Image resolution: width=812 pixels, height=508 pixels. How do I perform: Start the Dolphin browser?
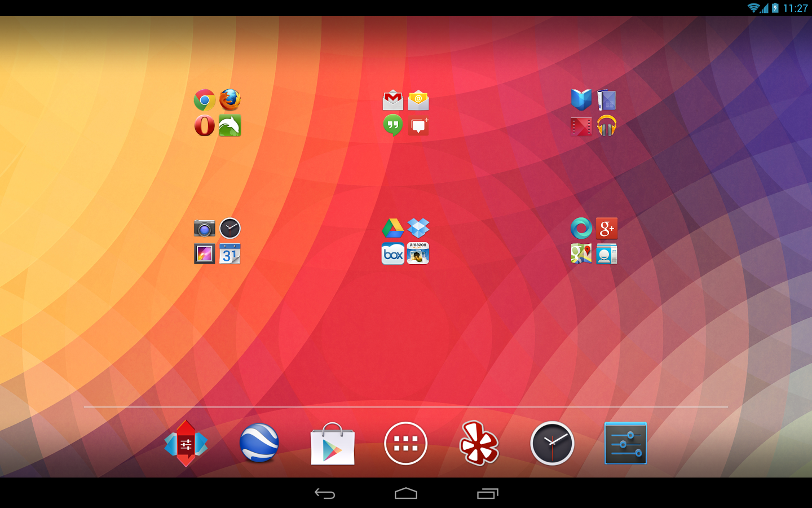coord(230,125)
